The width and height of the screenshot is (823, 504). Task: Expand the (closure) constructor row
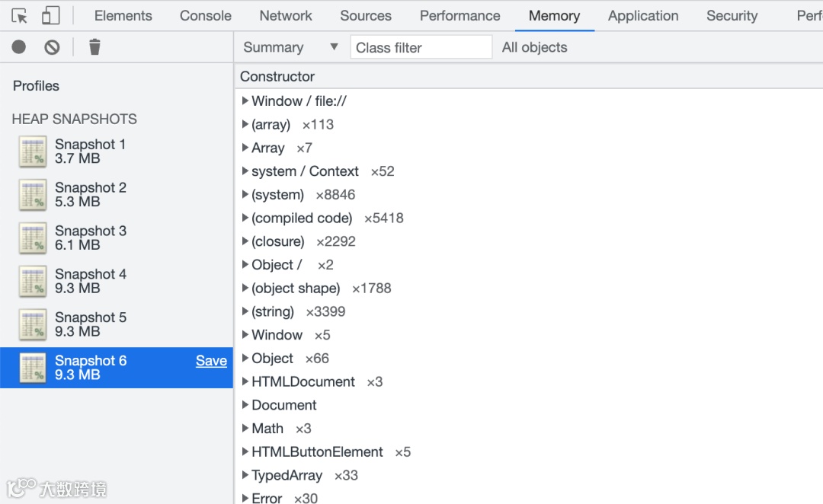point(245,241)
